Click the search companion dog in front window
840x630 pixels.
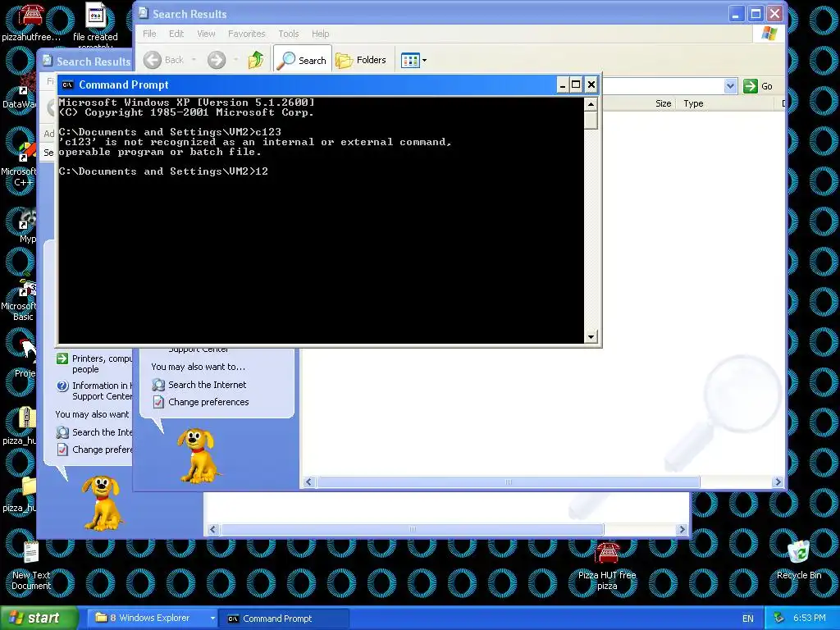point(198,456)
